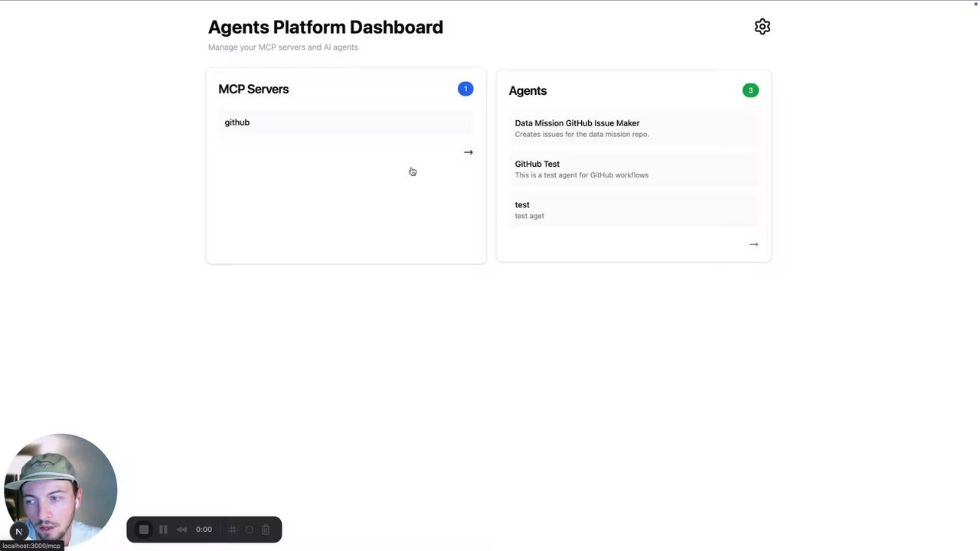Image resolution: width=980 pixels, height=551 pixels.
Task: Click the Agents card arrow icon
Action: pos(753,244)
